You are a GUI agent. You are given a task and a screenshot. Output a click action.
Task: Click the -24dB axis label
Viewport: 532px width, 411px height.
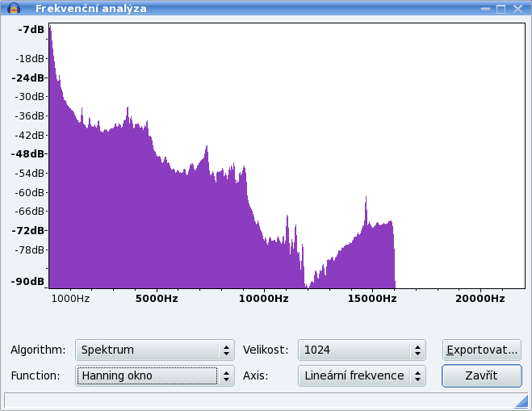[27, 78]
